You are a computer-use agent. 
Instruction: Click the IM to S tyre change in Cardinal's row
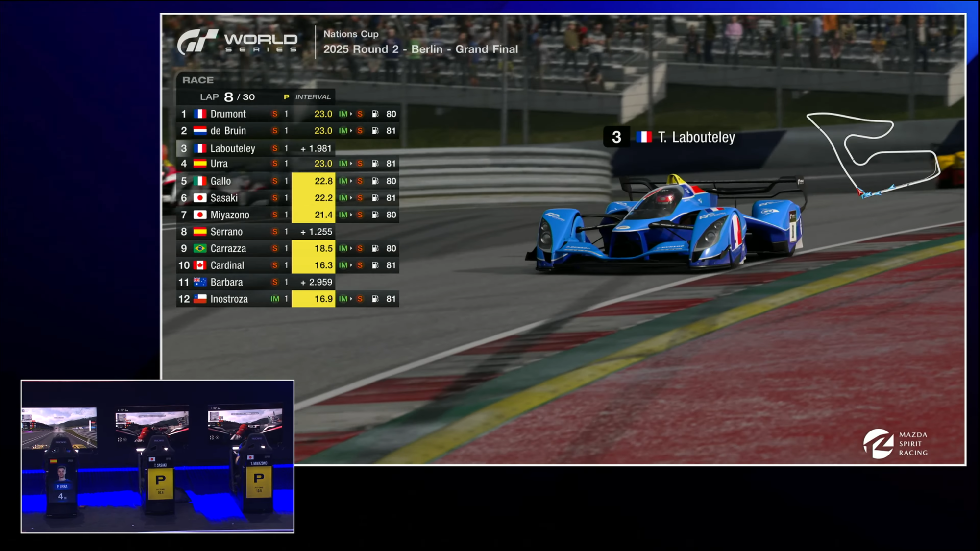(x=351, y=265)
